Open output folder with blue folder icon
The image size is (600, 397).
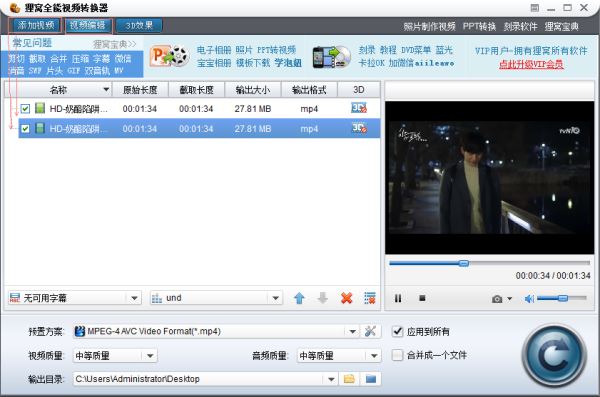click(370, 379)
